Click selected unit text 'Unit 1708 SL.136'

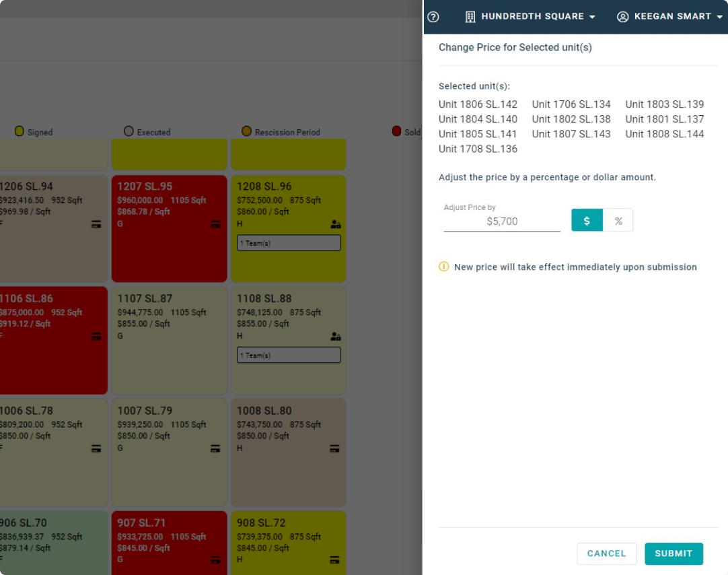pyautogui.click(x=478, y=149)
